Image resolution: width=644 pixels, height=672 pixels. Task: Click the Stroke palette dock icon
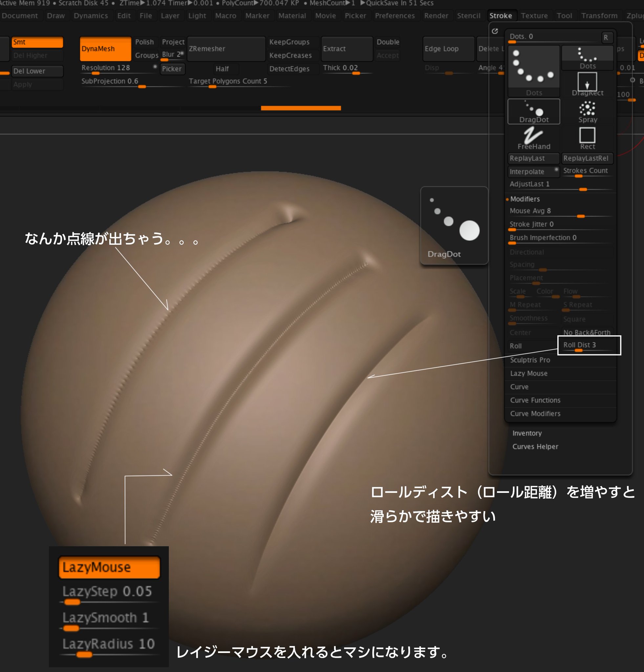(494, 31)
